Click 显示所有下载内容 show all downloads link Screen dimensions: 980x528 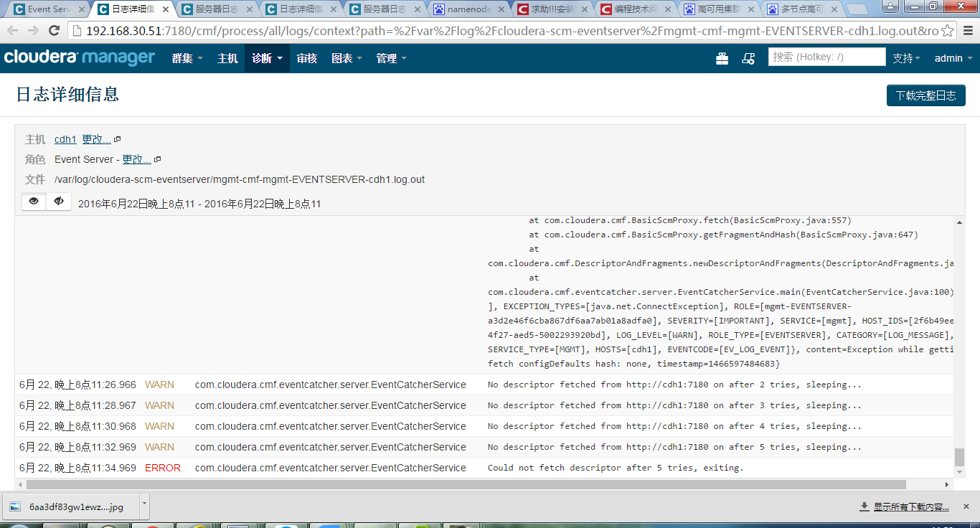click(x=911, y=507)
